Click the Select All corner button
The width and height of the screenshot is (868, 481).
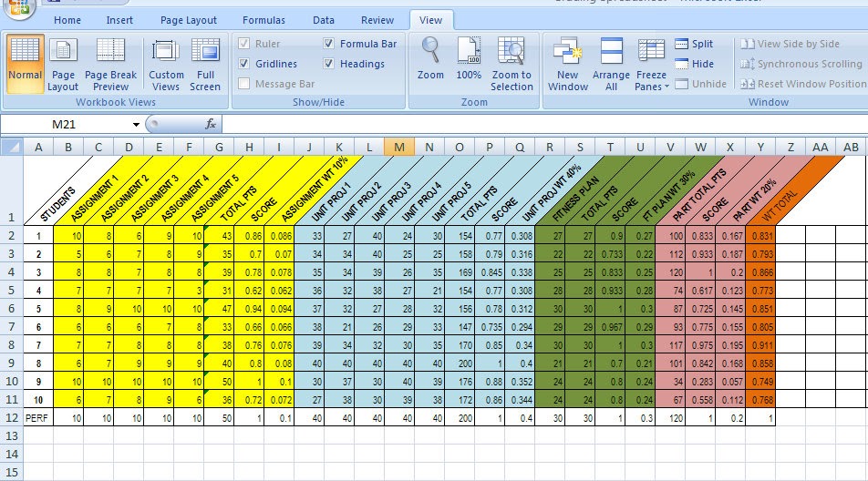tap(12, 147)
